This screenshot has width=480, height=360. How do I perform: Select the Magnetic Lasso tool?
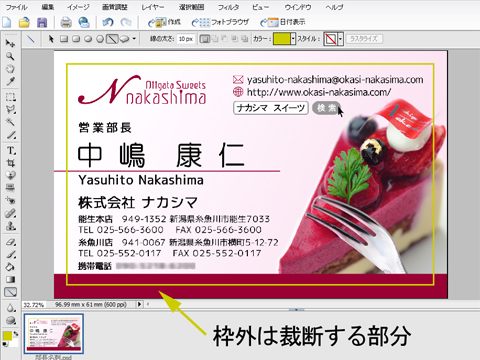click(10, 110)
